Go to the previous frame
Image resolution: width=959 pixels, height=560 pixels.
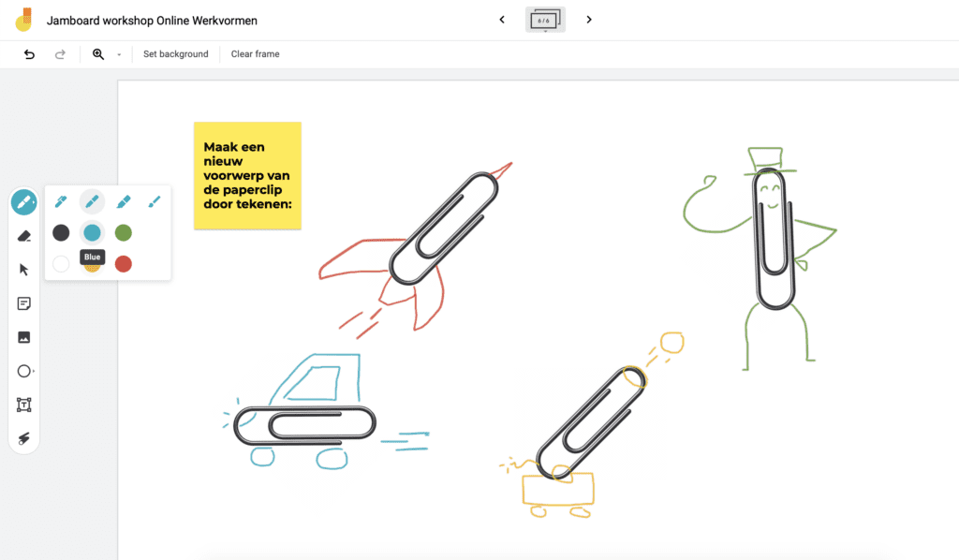click(x=502, y=20)
